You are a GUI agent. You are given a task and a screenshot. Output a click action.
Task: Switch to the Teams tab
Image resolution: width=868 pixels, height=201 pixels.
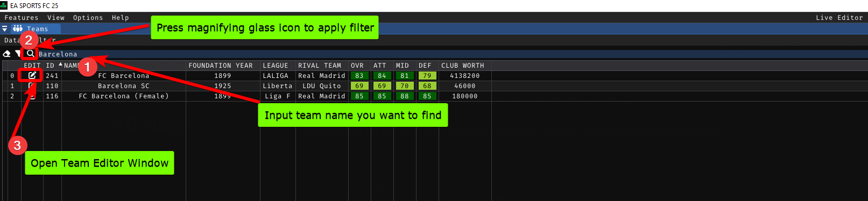[36, 29]
